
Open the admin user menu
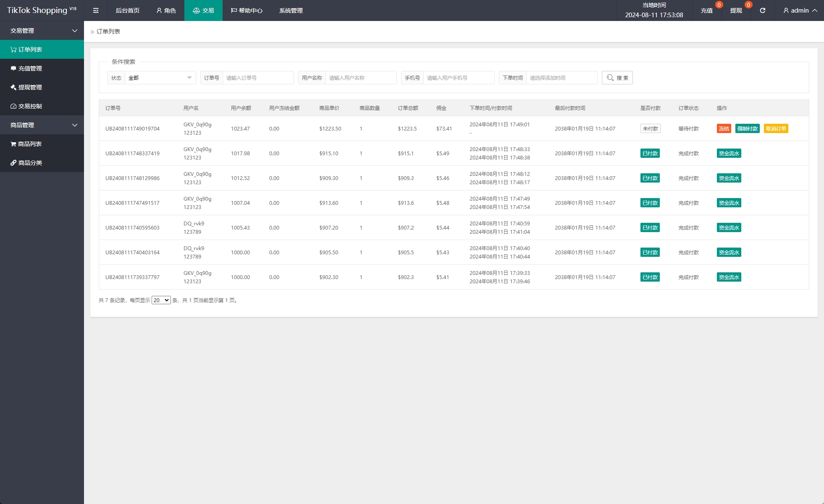(800, 10)
